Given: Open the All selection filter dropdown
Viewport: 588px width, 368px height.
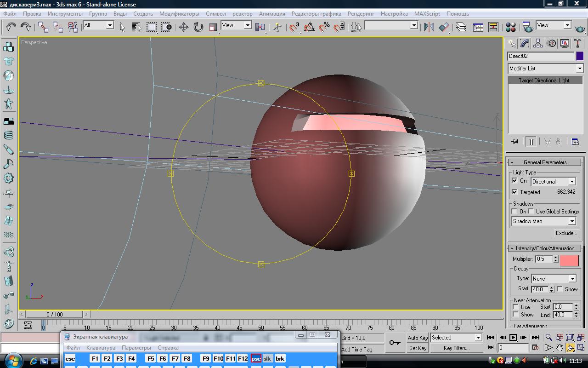Looking at the screenshot, I should tap(98, 25).
